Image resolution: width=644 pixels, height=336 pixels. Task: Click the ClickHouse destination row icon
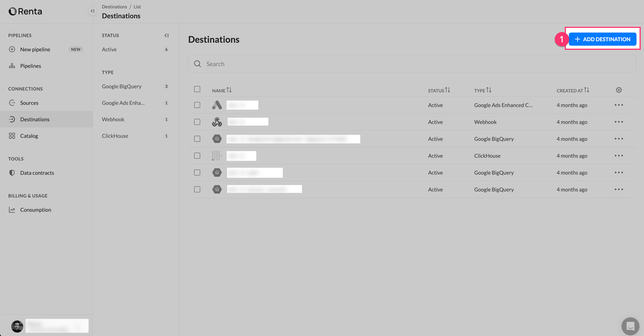pyautogui.click(x=217, y=156)
